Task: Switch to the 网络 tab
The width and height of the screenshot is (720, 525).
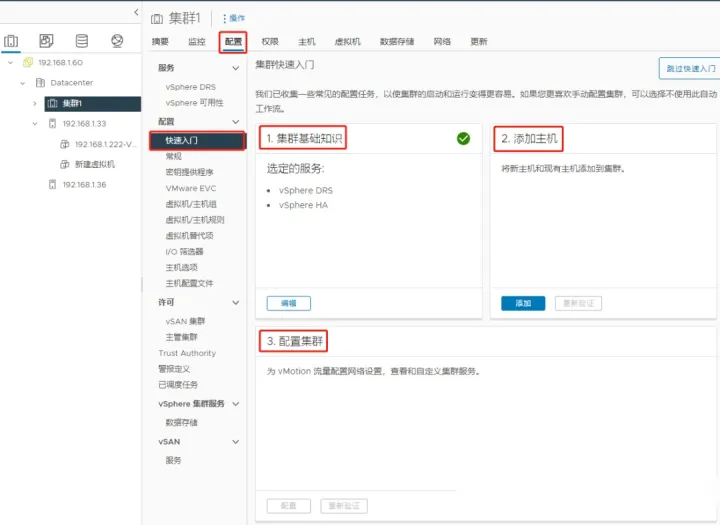Action: pos(442,42)
